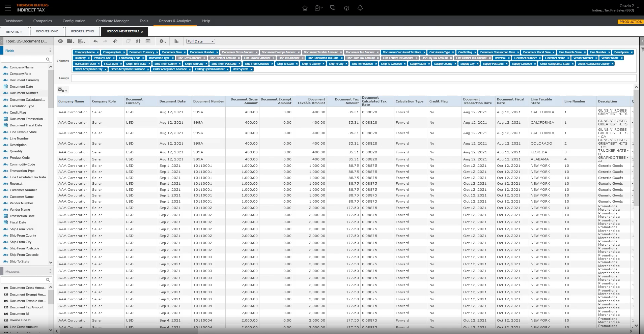This screenshot has height=334, width=644.
Task: Click the undo arrow in the report toolbar
Action: (x=95, y=41)
